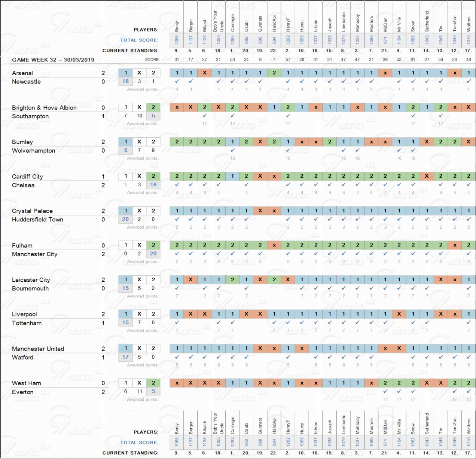The height and width of the screenshot is (459, 476).
Task: Click the Crystal Palace team name
Action: [x=32, y=211]
